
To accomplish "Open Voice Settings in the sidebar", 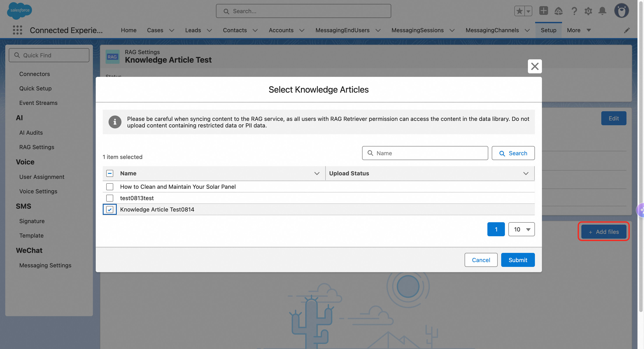I will click(x=38, y=191).
